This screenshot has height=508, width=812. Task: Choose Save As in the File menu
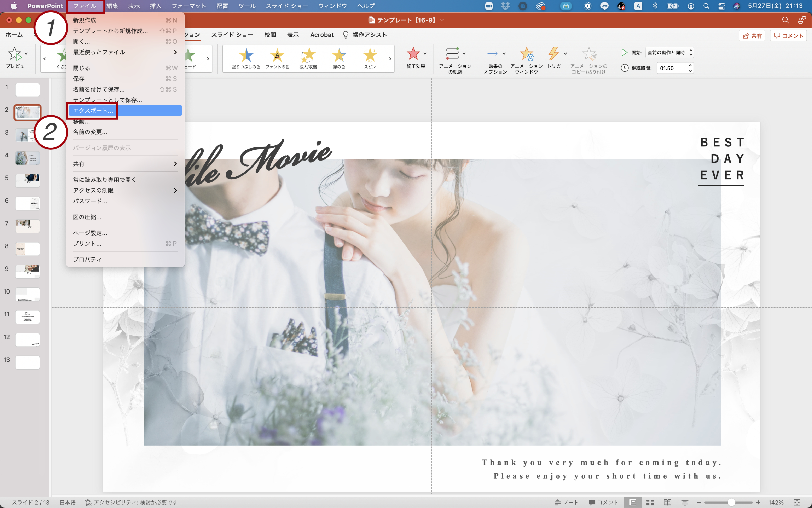(x=125, y=89)
